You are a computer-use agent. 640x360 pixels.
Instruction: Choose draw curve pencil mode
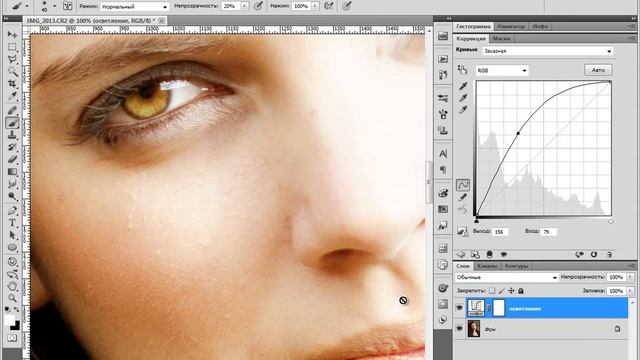[463, 198]
